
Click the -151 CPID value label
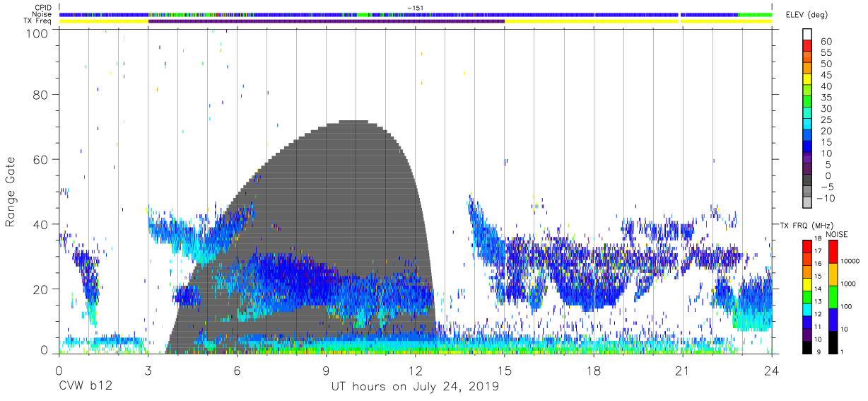[416, 8]
